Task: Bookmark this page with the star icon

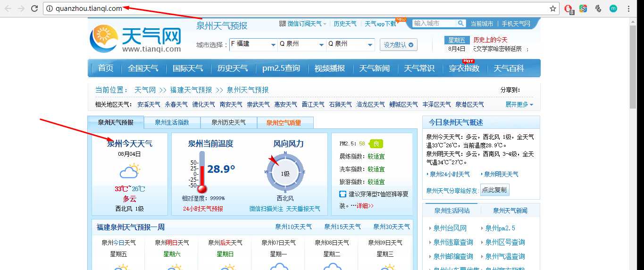Action: pyautogui.click(x=553, y=8)
